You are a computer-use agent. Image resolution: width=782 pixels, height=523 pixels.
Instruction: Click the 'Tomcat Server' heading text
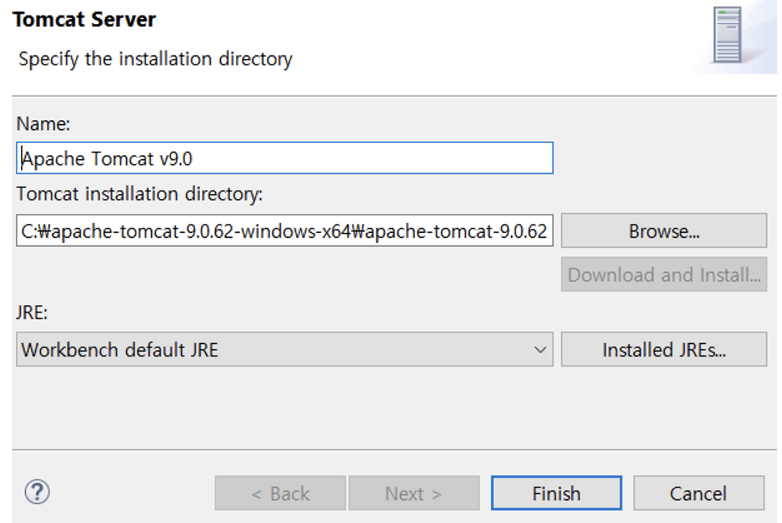click(x=84, y=19)
